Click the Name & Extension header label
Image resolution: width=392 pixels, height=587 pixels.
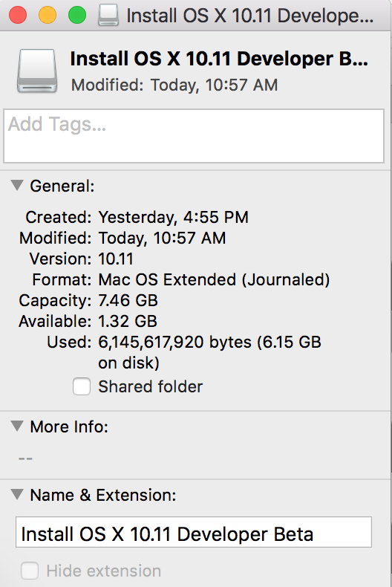[103, 496]
